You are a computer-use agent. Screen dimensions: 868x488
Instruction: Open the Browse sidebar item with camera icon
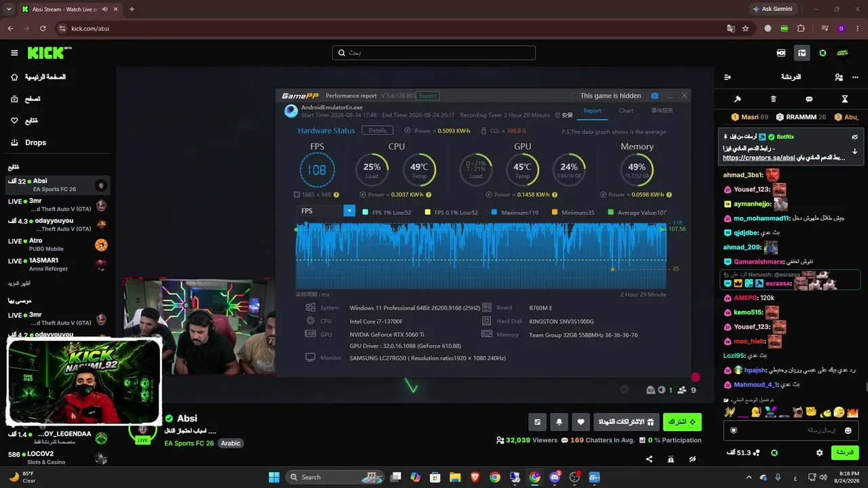[x=25, y=99]
